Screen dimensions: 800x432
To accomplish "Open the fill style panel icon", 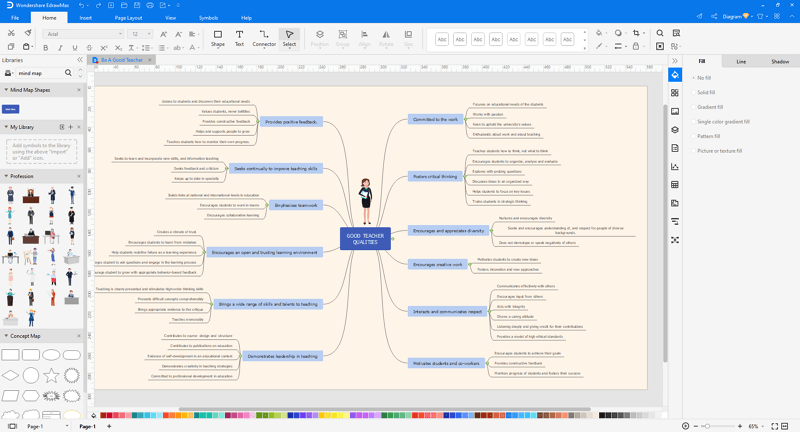I will tap(675, 75).
